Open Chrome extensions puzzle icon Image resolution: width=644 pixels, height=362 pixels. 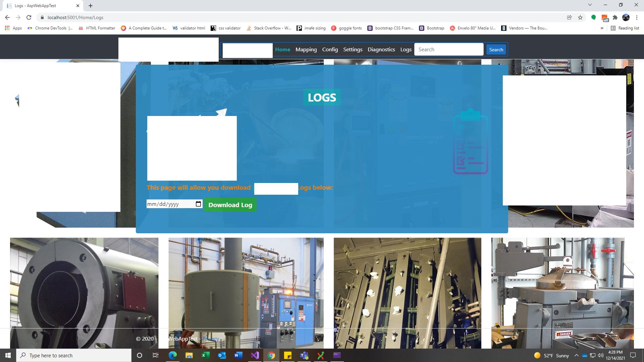(615, 17)
